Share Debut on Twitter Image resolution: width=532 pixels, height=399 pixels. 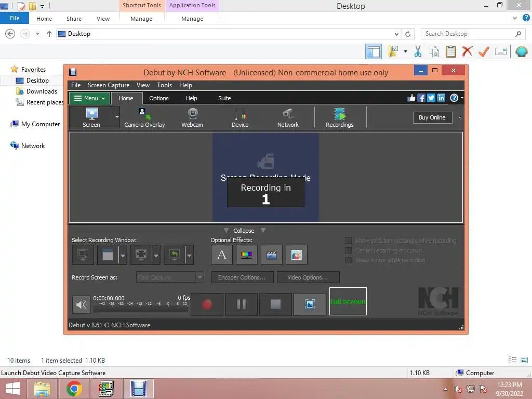[x=431, y=98]
